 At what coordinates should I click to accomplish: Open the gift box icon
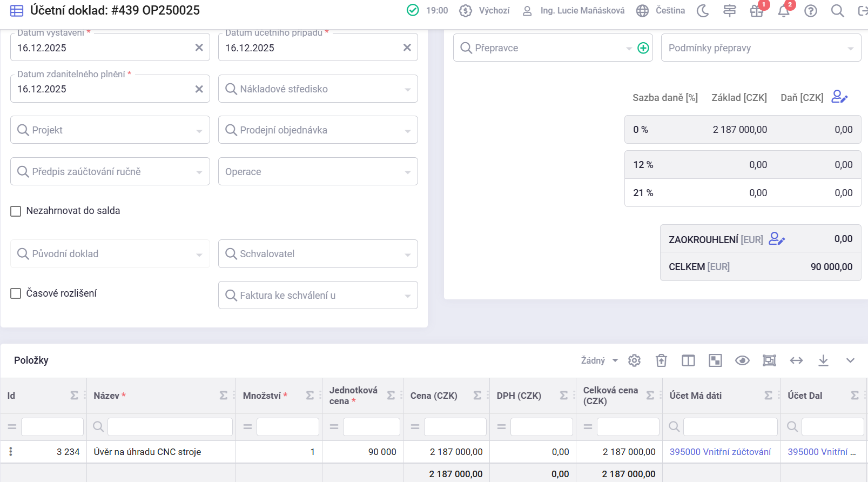click(x=756, y=11)
